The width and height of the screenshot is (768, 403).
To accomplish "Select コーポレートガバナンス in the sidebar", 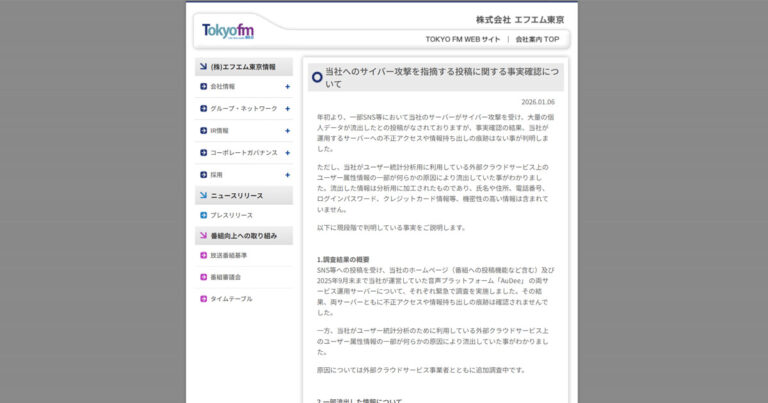I will (x=243, y=153).
